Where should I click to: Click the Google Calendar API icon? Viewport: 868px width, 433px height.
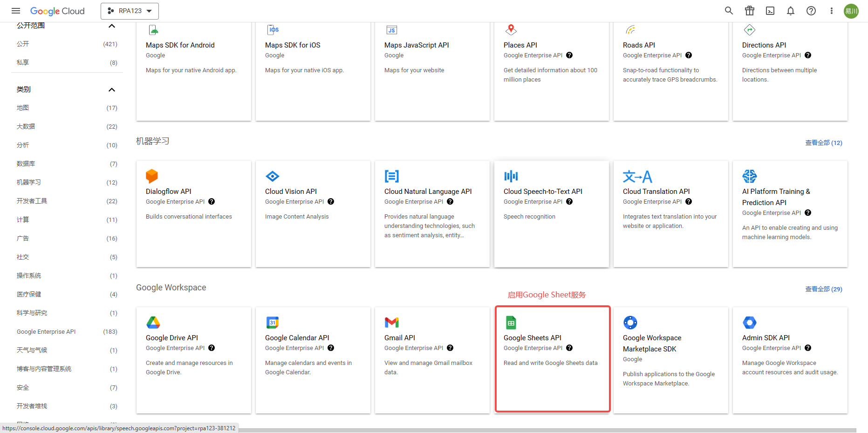pyautogui.click(x=273, y=322)
